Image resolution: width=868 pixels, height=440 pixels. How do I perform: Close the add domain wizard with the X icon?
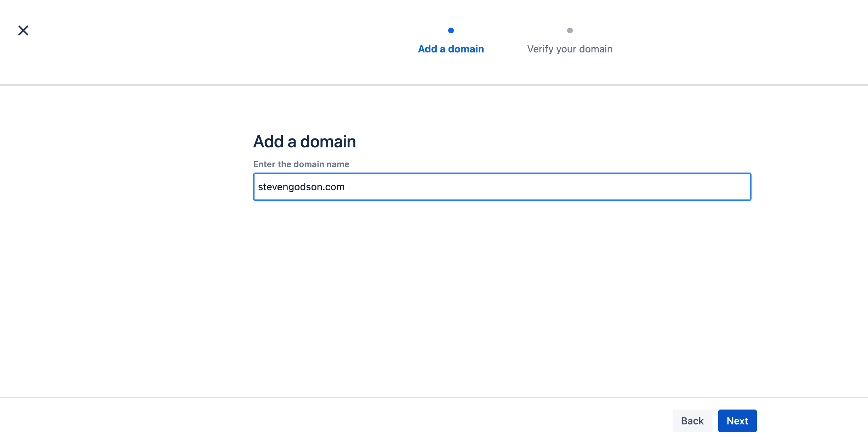23,30
